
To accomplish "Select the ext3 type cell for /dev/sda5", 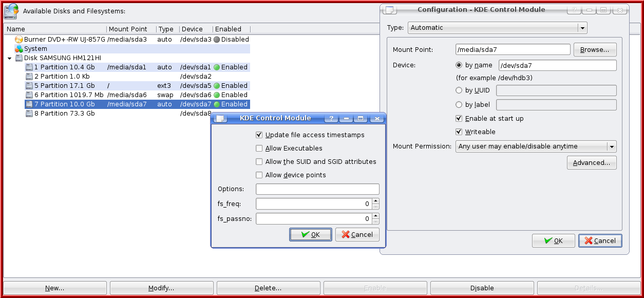I will (164, 86).
